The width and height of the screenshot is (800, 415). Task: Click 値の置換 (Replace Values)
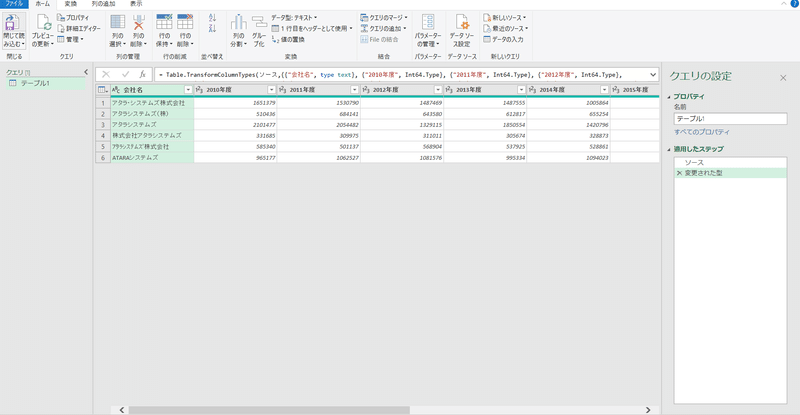pyautogui.click(x=288, y=39)
